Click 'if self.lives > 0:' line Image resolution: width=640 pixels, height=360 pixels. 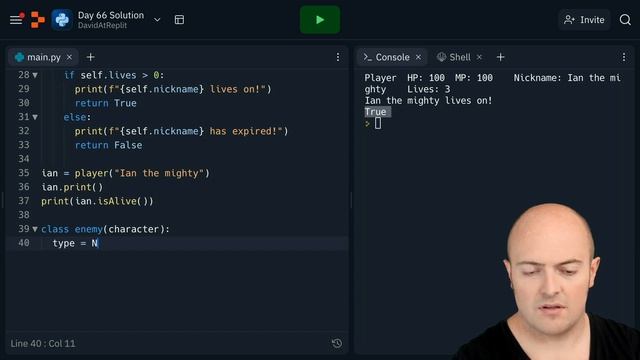[114, 75]
